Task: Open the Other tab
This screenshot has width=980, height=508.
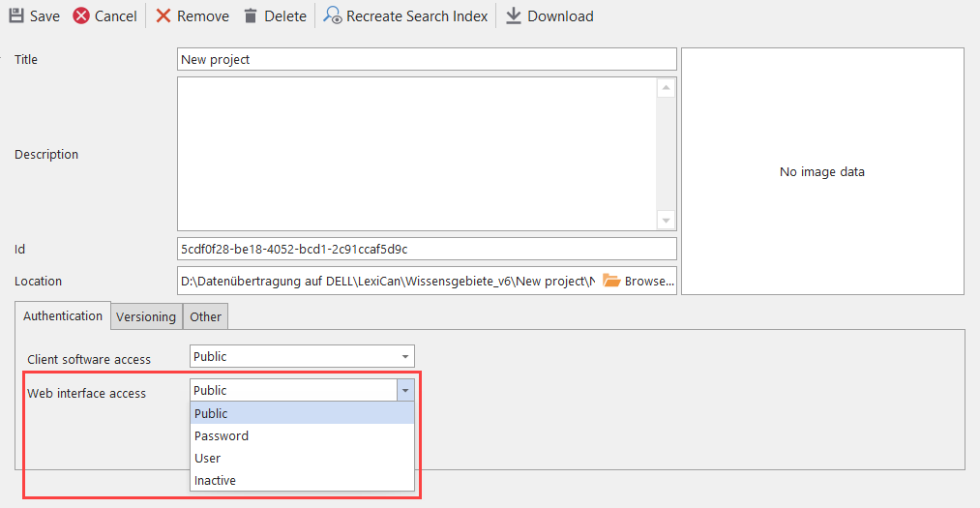Action: 205,316
